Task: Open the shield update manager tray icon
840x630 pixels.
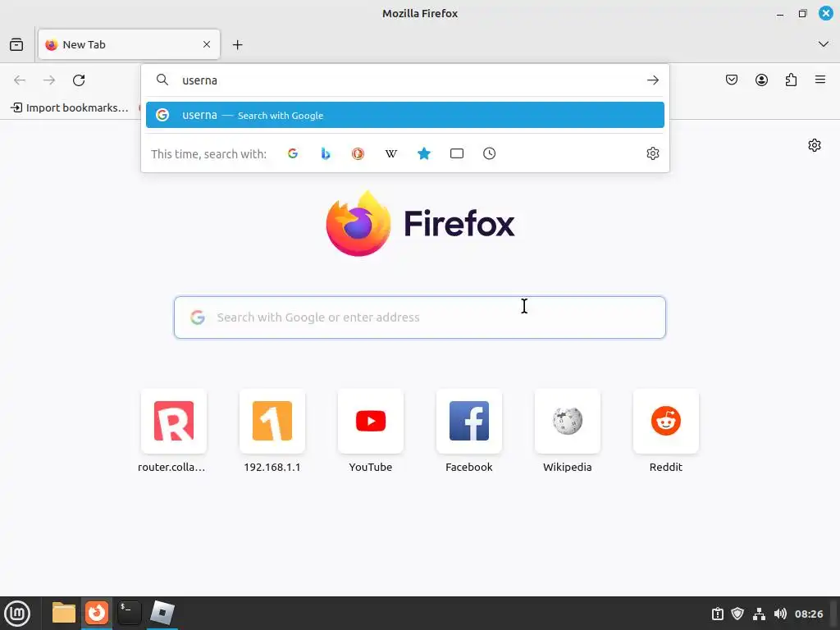Action: tap(737, 614)
